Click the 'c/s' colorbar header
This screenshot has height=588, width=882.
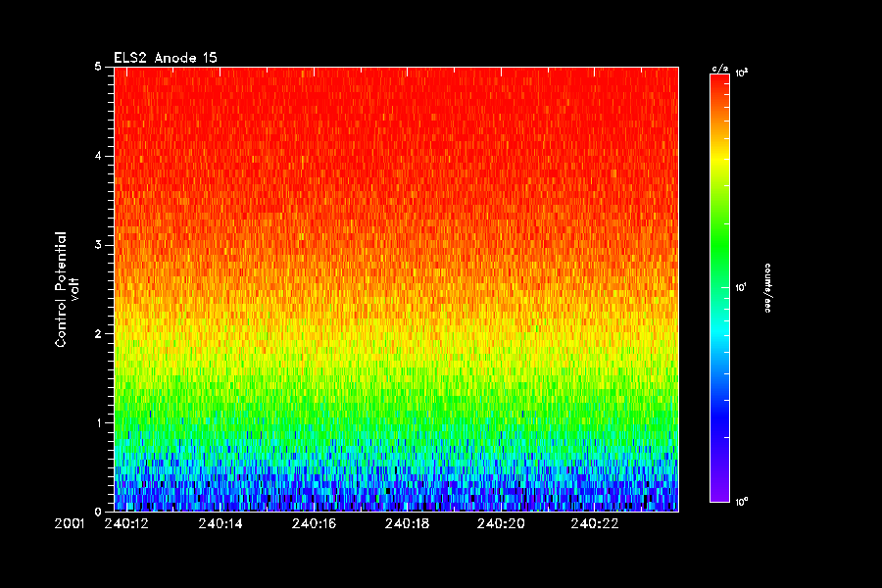(x=719, y=69)
